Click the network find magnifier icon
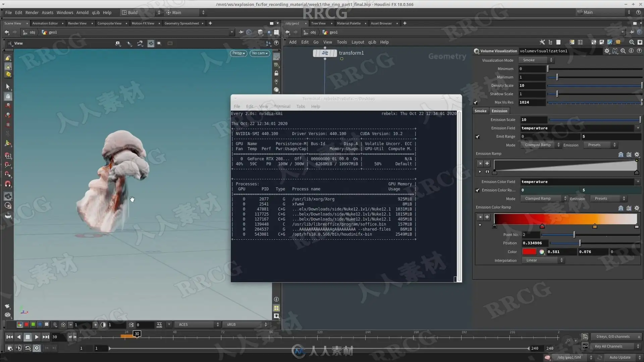Image resolution: width=644 pixels, height=362 pixels. click(632, 42)
